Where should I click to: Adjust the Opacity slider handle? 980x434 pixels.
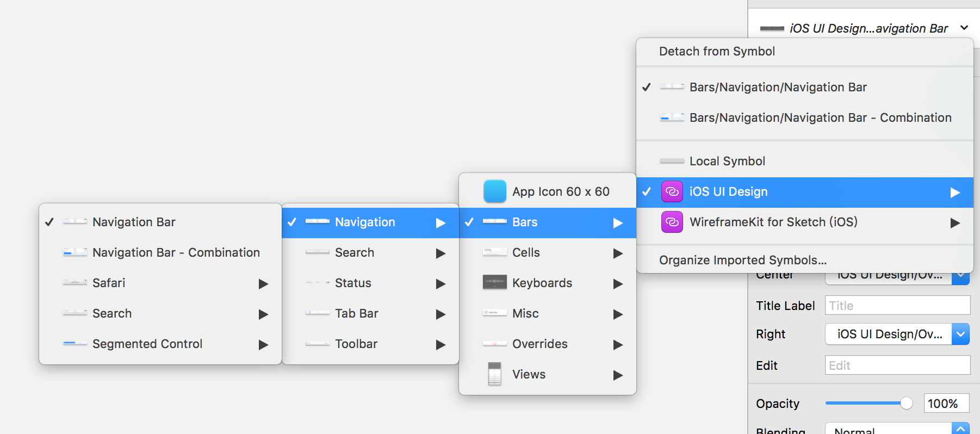pyautogui.click(x=906, y=403)
